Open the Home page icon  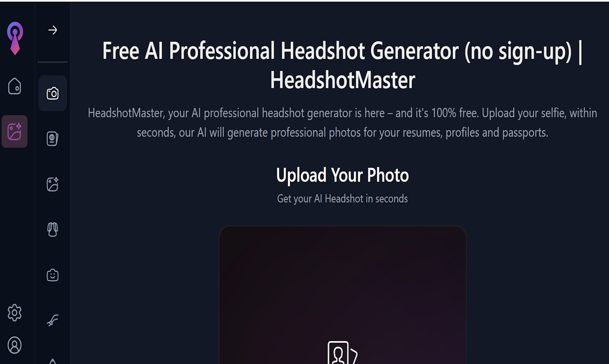pyautogui.click(x=14, y=86)
